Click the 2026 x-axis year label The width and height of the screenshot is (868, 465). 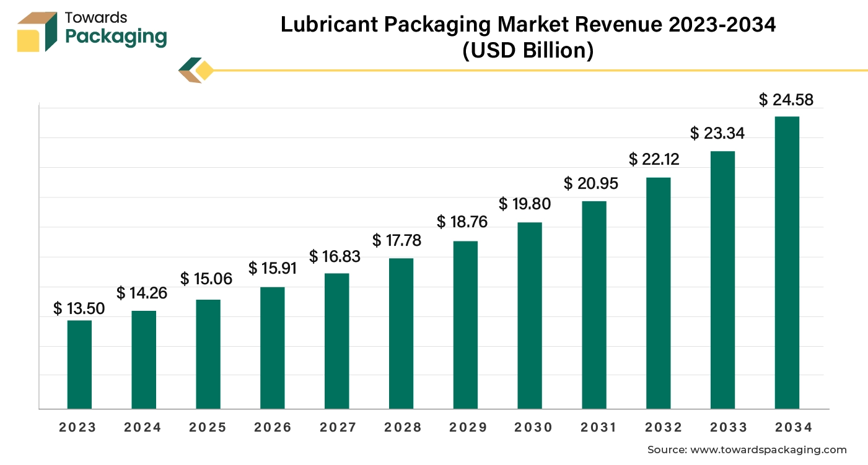pos(273,427)
